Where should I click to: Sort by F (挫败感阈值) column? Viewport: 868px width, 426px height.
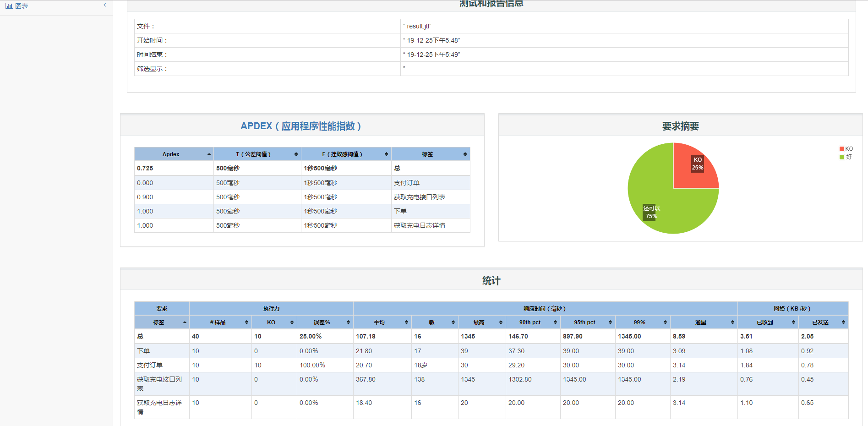point(346,154)
